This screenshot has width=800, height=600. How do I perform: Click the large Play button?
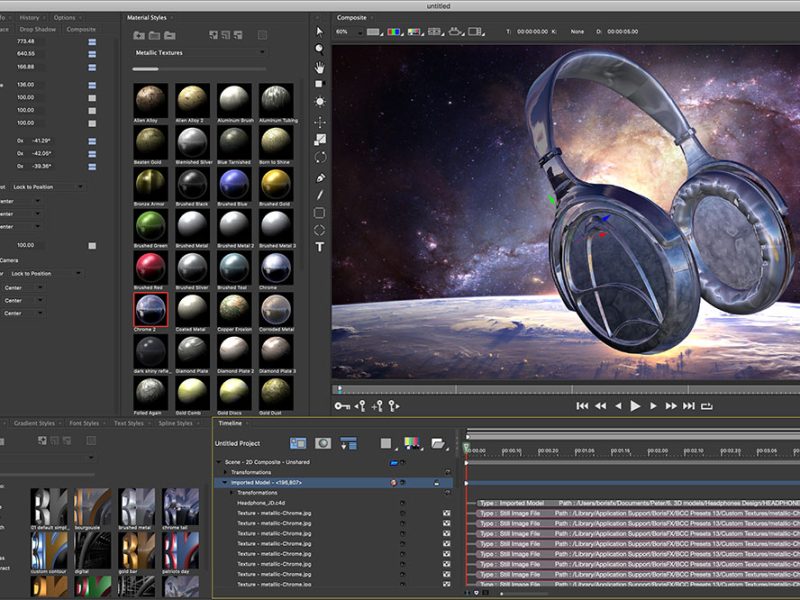[x=635, y=406]
